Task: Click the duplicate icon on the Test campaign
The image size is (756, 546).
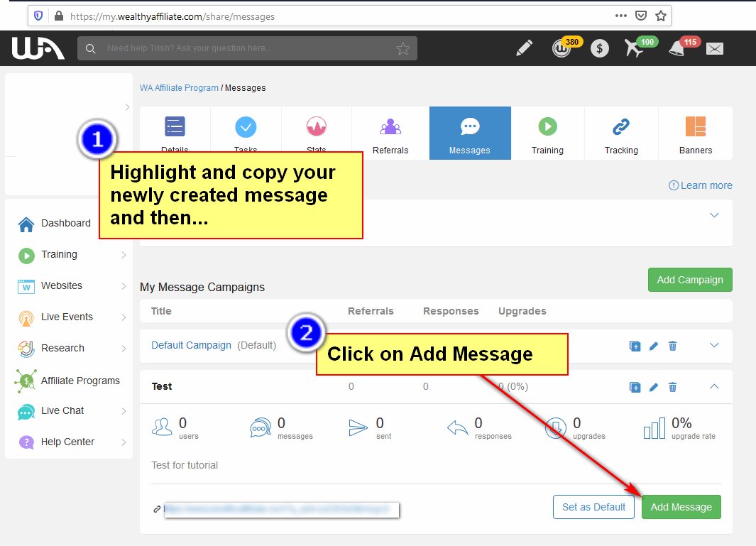Action: 635,386
